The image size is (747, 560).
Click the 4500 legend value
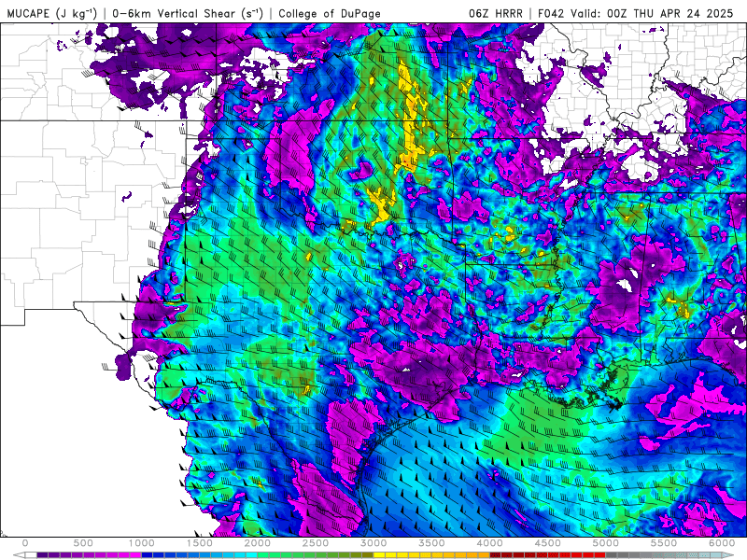tap(548, 543)
